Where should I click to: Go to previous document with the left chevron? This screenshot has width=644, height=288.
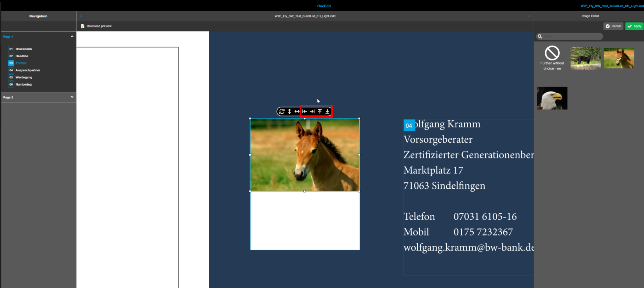tap(81, 16)
